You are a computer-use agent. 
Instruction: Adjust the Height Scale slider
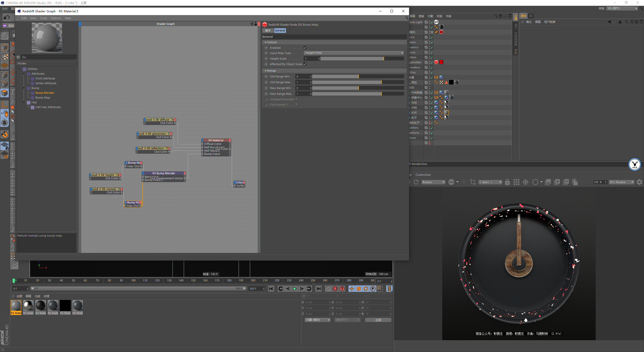(362, 59)
